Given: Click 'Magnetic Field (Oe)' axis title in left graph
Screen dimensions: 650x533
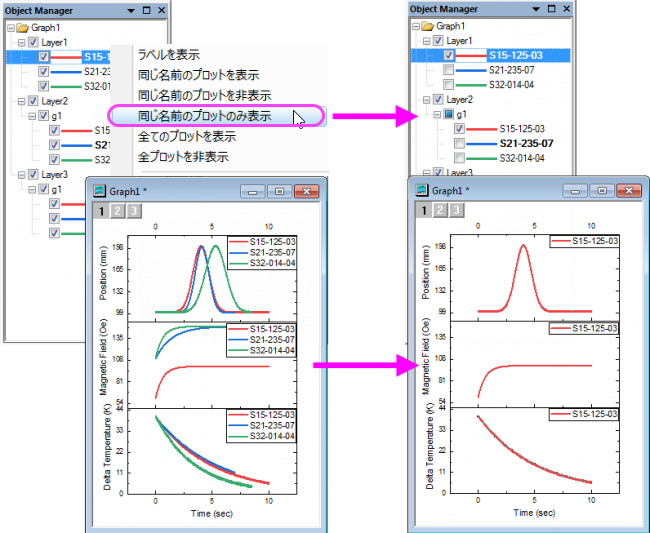Looking at the screenshot, I should point(103,357).
